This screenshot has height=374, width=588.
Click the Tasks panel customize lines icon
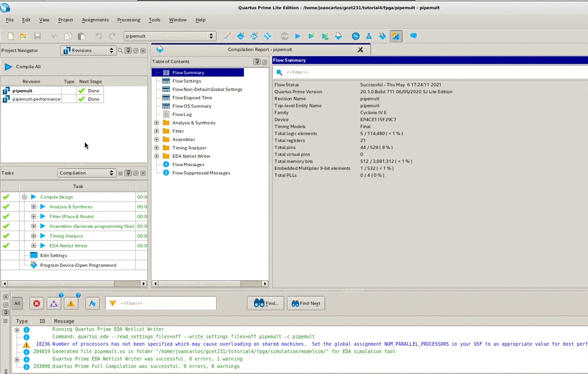(x=121, y=173)
